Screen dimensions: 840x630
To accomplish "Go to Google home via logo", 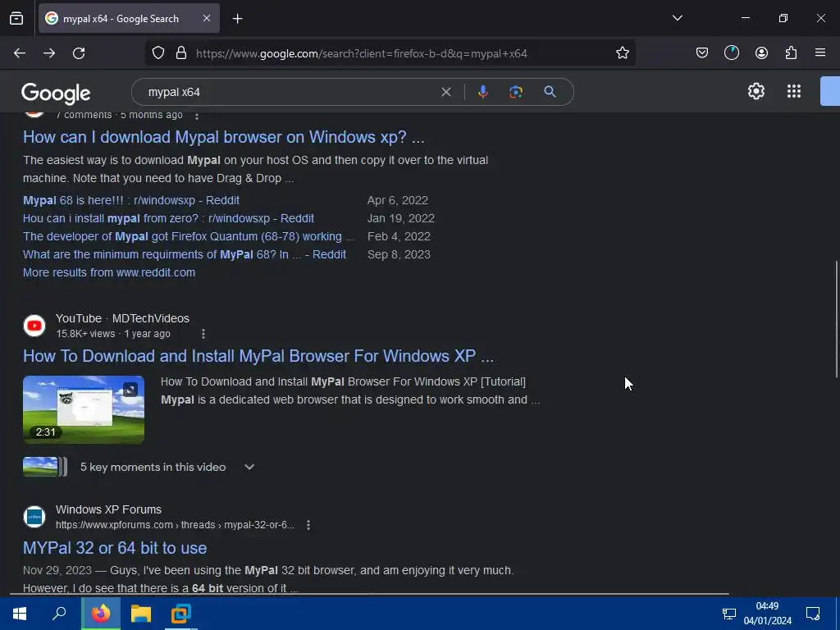I will [56, 94].
